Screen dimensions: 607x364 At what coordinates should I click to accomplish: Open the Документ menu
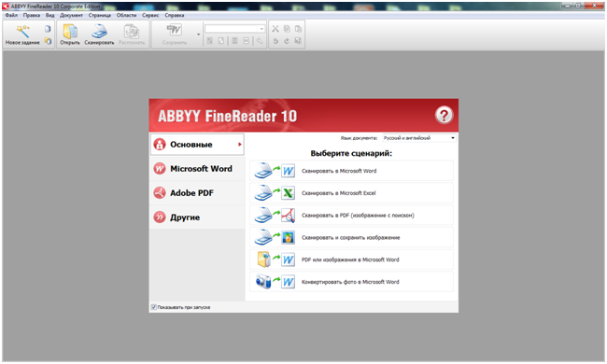[71, 16]
